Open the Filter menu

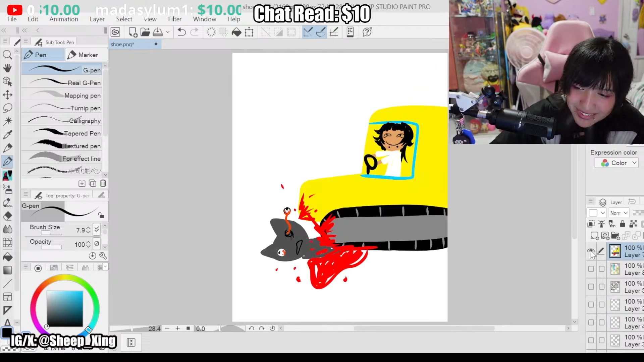174,19
